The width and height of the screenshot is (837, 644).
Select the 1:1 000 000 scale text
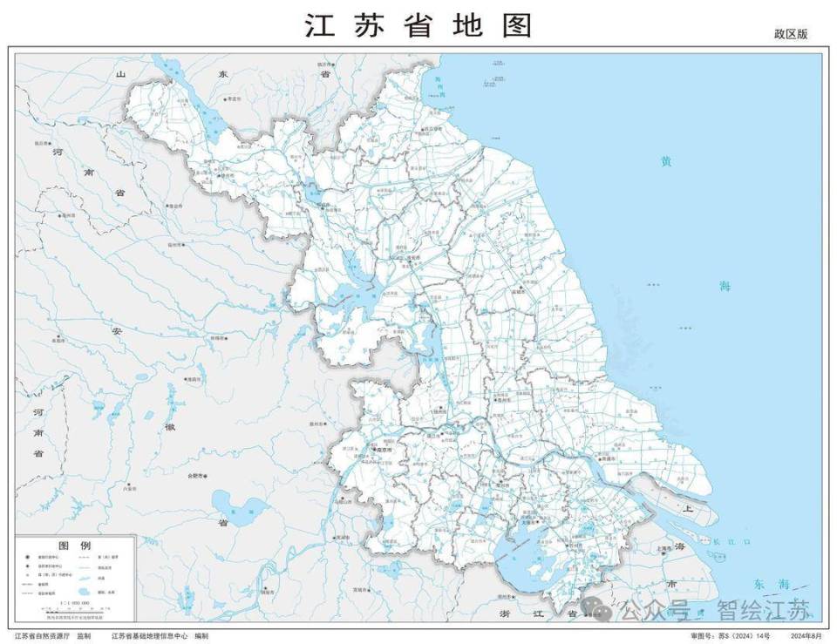click(75, 602)
